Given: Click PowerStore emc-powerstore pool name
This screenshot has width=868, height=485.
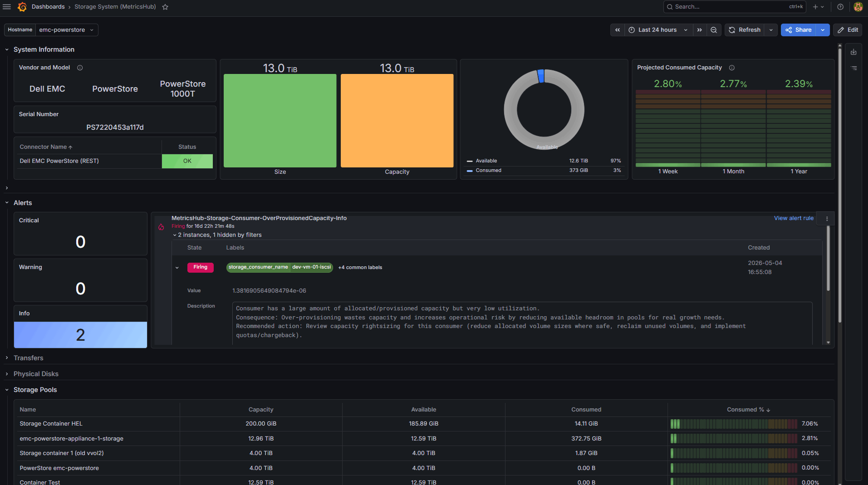Looking at the screenshot, I should [x=59, y=468].
